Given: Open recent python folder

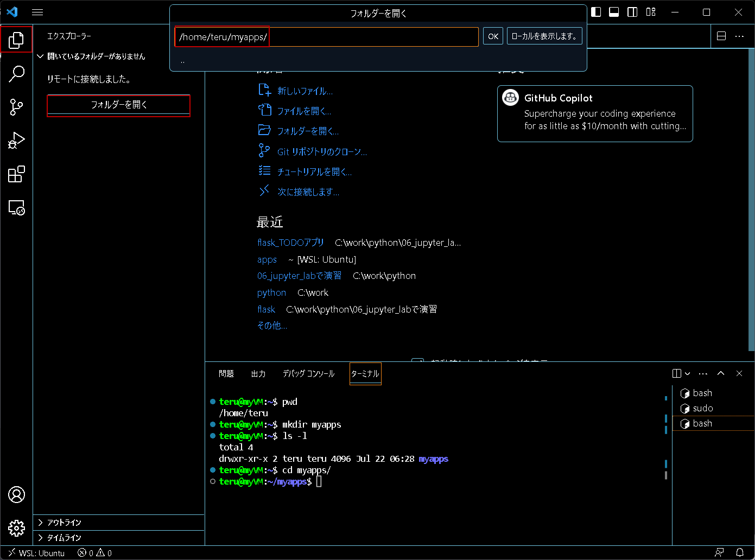Looking at the screenshot, I should click(271, 292).
